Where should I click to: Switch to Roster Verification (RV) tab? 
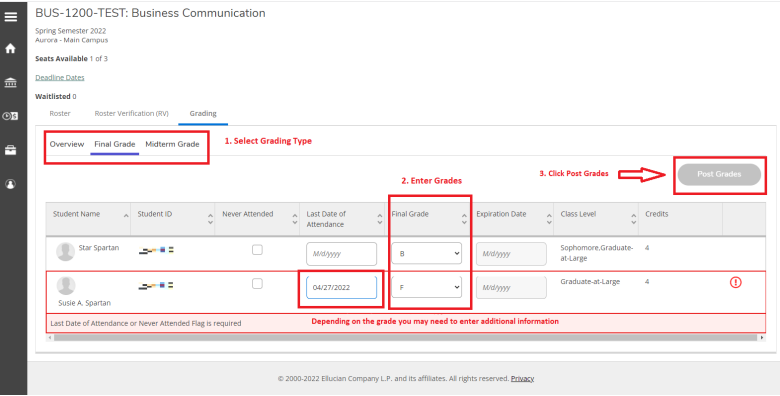(131, 113)
